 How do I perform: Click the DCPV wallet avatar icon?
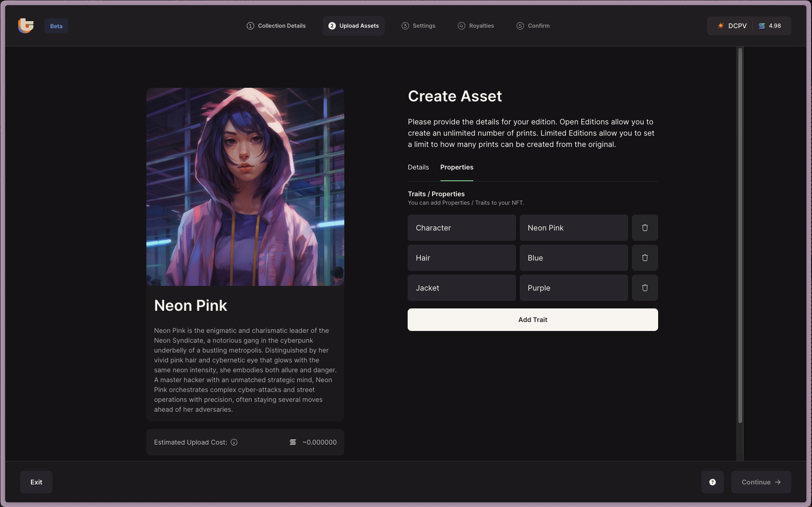(721, 26)
